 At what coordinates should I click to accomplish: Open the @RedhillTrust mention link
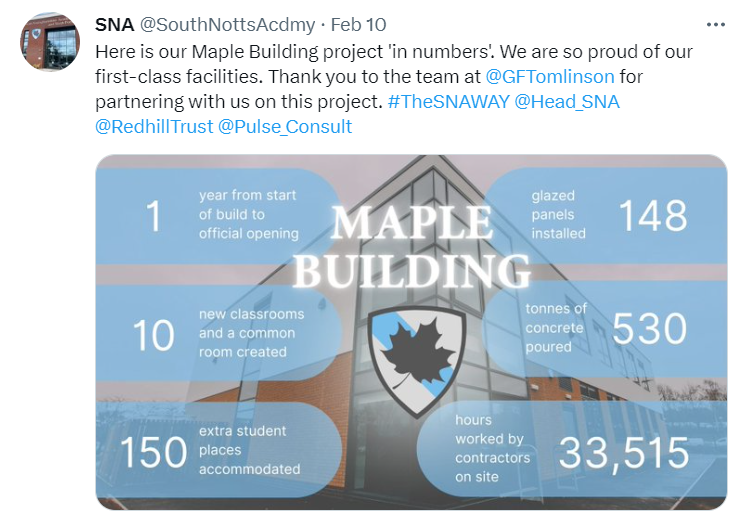coord(154,126)
